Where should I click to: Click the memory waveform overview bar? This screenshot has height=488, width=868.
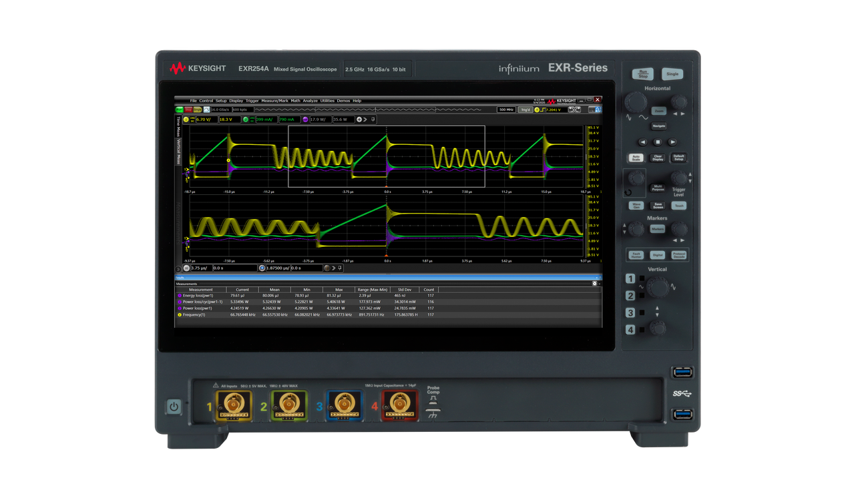tap(367, 109)
